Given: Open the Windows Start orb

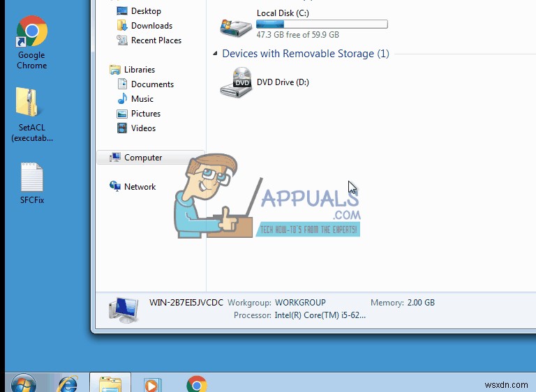Looking at the screenshot, I should coord(23,384).
